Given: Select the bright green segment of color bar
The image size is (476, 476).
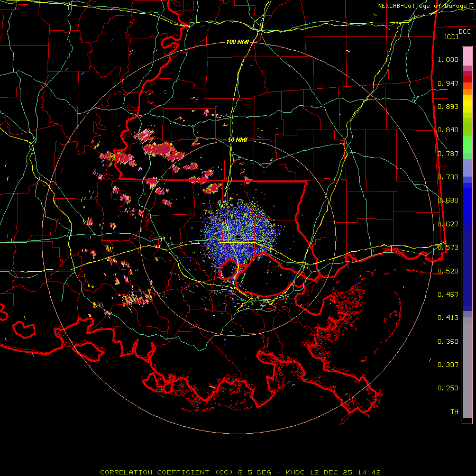Looking at the screenshot, I should point(467,144).
